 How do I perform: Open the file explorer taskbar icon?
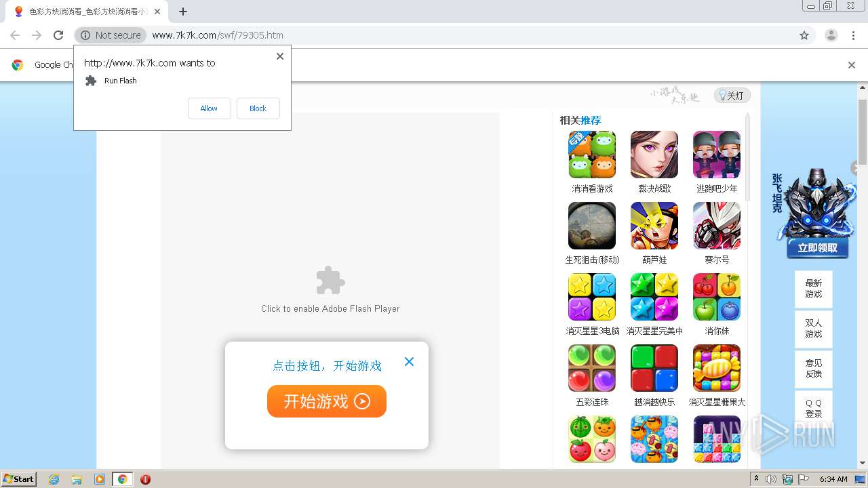point(77,479)
